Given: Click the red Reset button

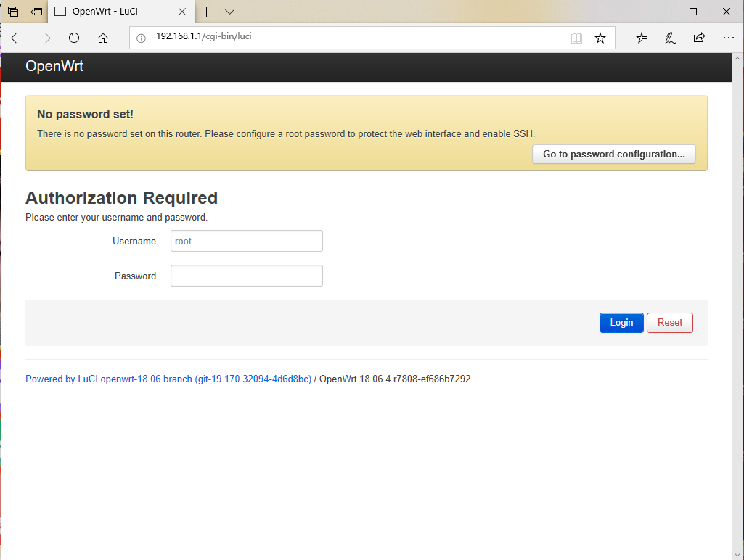Looking at the screenshot, I should coord(669,323).
